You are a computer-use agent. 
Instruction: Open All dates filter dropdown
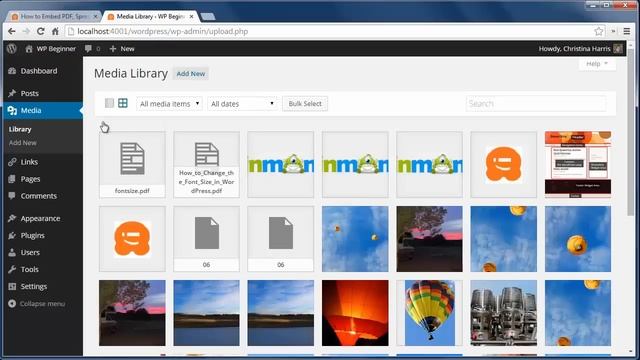(242, 104)
